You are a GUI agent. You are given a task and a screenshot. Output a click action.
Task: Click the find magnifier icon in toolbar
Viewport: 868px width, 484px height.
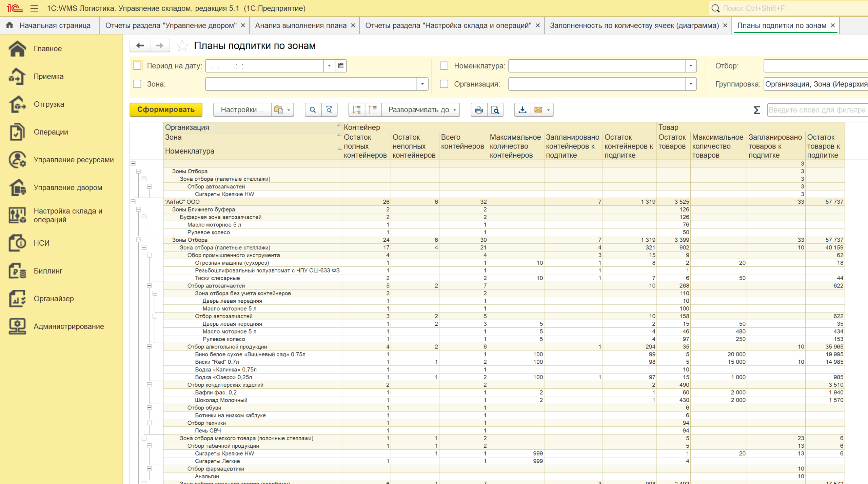point(313,110)
